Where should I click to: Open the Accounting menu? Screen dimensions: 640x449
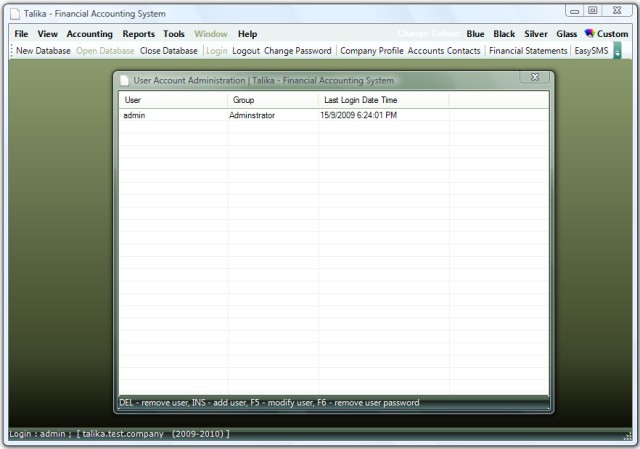point(90,34)
